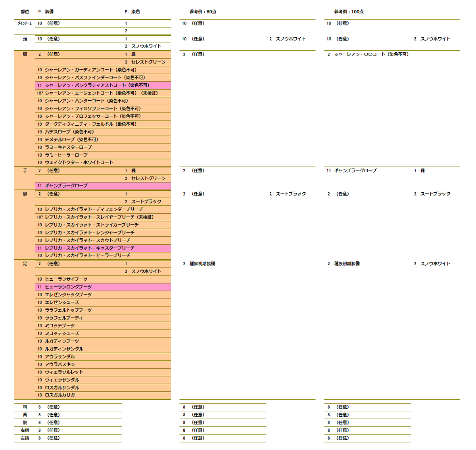Select ハデスローブ（染色不可）row
This screenshot has height=450, width=476.
point(103,132)
